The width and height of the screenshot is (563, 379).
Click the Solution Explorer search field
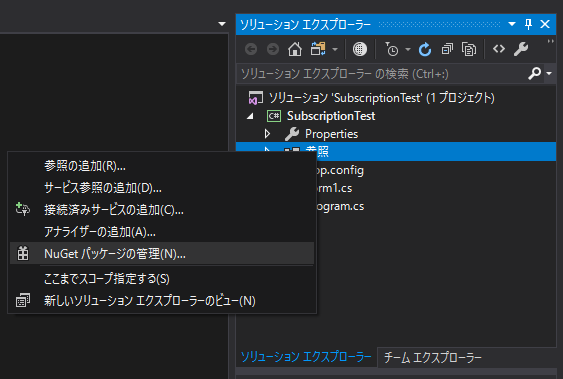pos(382,74)
